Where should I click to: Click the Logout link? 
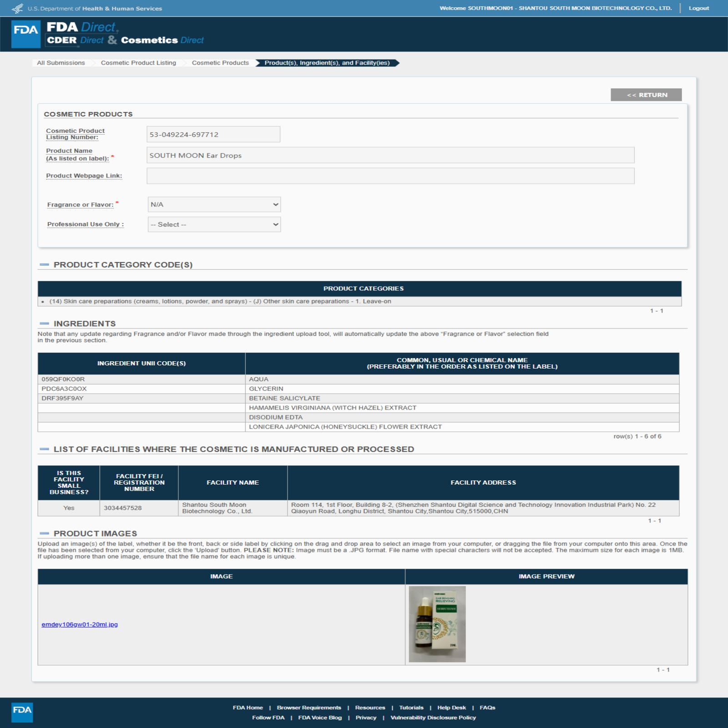click(698, 8)
